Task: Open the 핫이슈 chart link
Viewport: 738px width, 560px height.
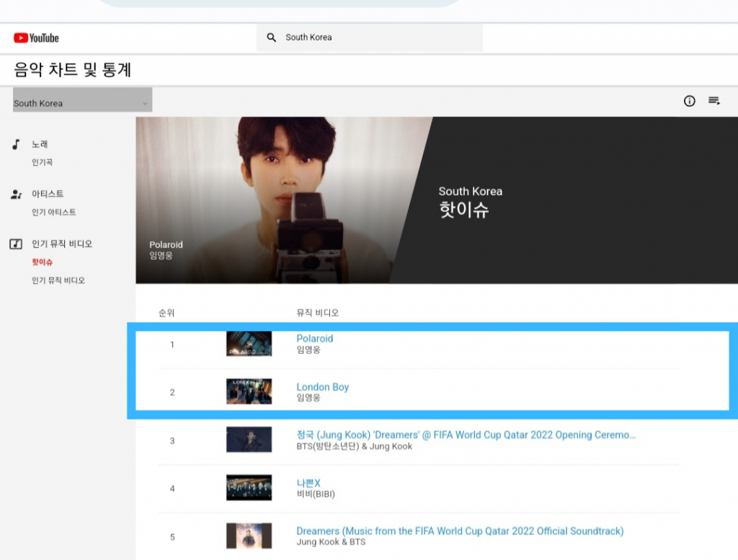Action: (43, 262)
